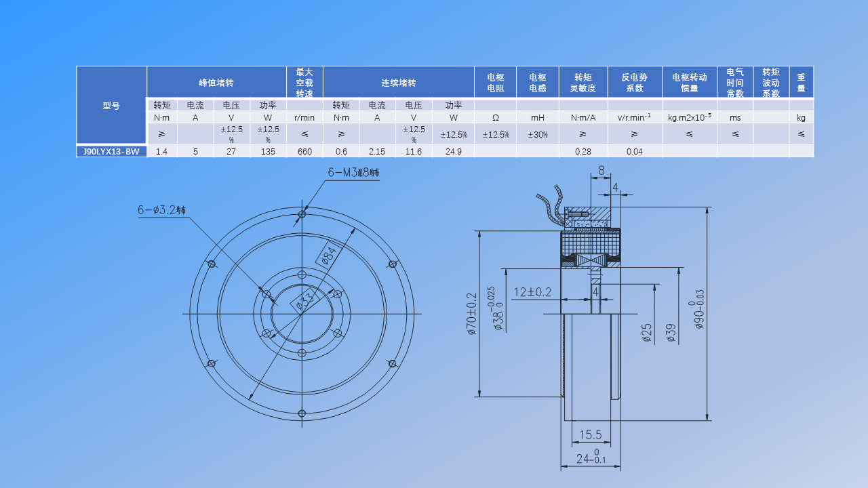This screenshot has width=868, height=488.
Task: Click continuous stall voltage value 11.6
Action: pos(414,152)
